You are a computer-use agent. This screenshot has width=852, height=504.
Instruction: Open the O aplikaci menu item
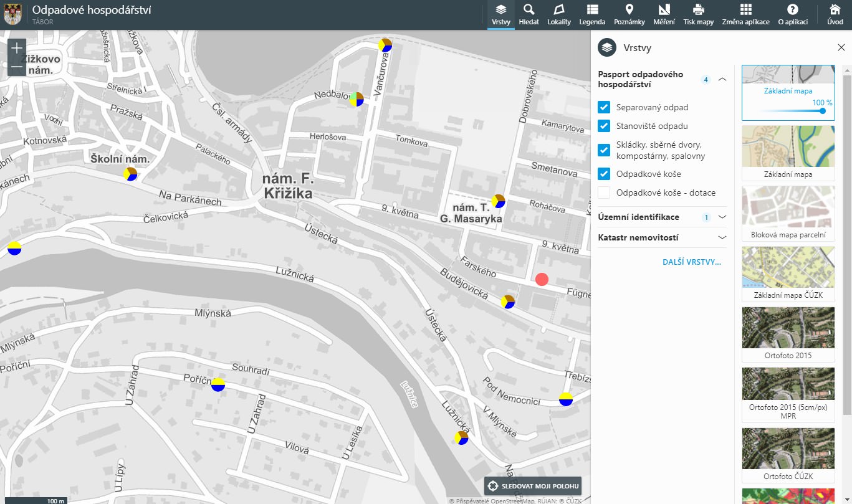tap(793, 15)
